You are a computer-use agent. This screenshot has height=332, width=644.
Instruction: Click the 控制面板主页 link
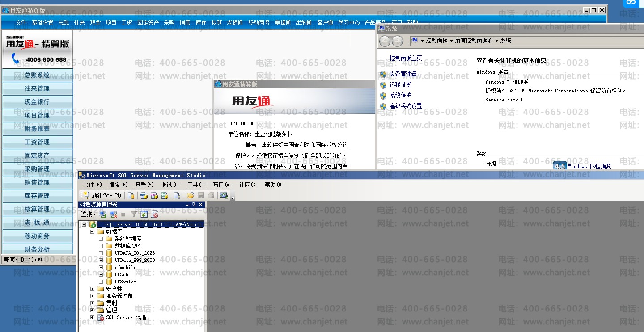click(x=406, y=59)
